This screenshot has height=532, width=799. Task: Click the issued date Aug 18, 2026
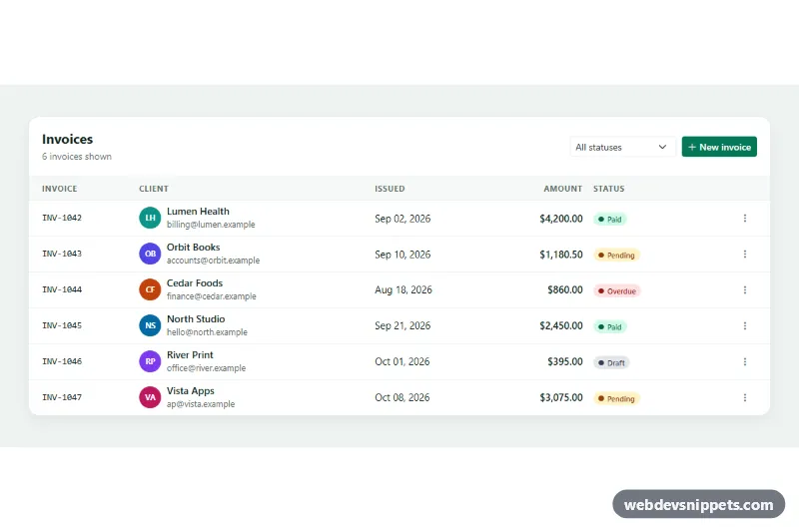point(403,289)
